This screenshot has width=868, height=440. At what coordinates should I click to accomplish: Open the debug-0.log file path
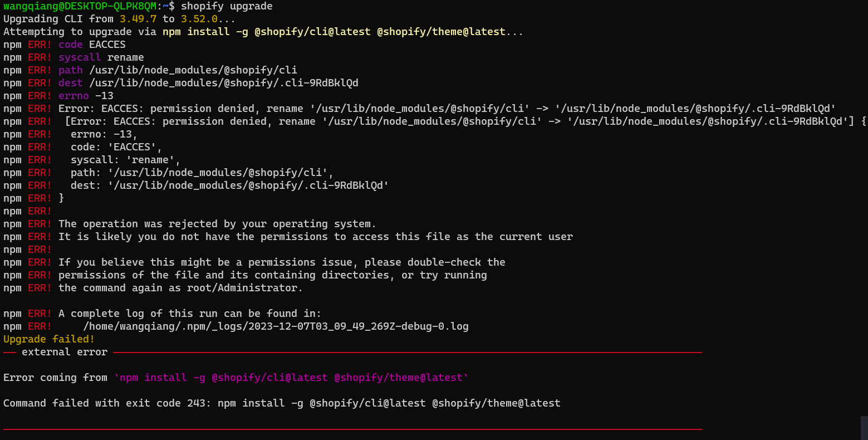(x=276, y=326)
